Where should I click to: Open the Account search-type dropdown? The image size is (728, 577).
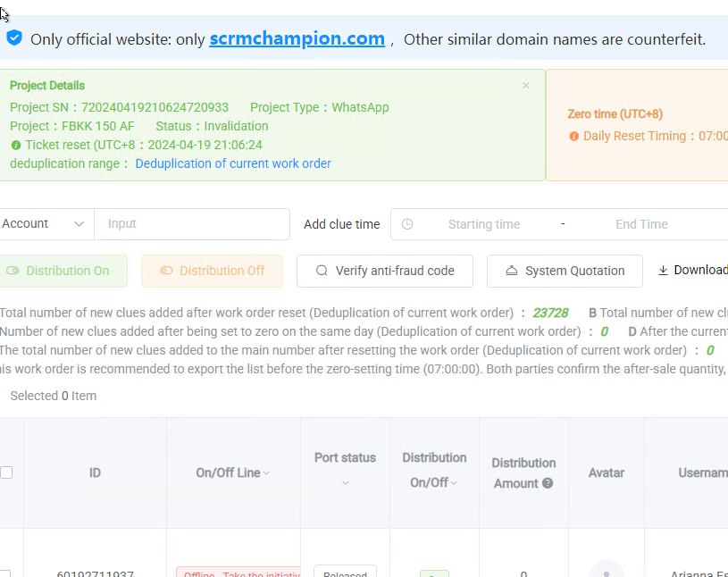coord(45,224)
